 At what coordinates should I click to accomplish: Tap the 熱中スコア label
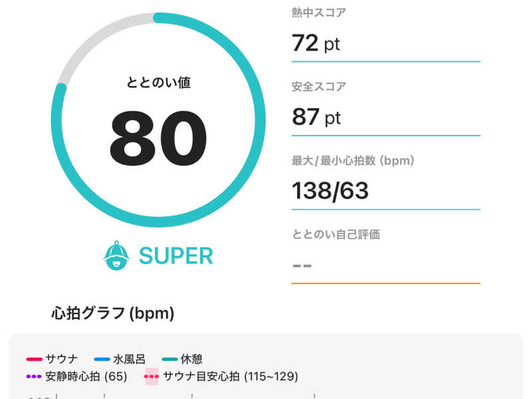[319, 12]
